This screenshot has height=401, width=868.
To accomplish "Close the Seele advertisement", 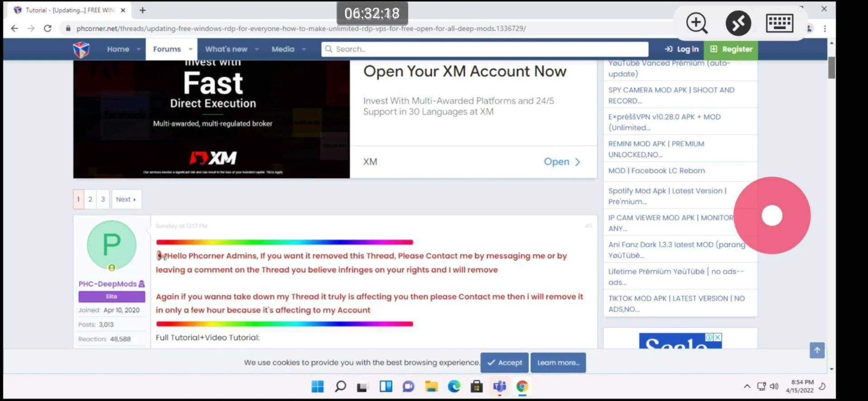I will pos(717,337).
